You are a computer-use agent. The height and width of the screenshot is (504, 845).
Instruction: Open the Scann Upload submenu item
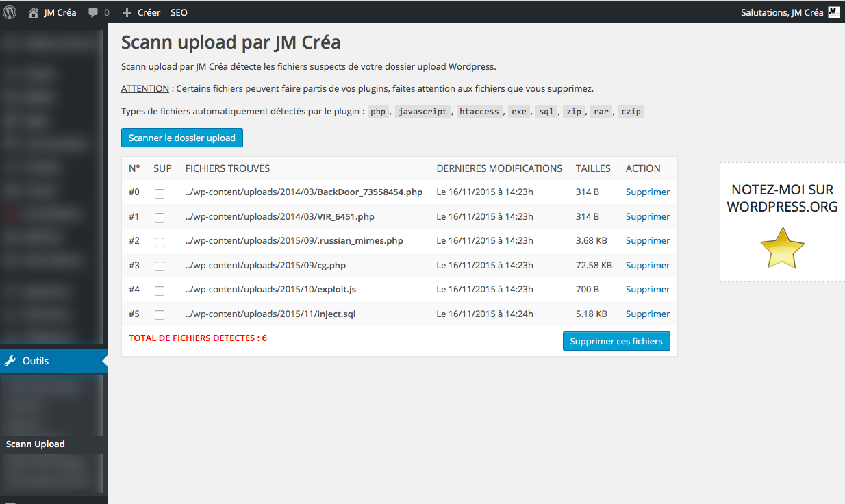pyautogui.click(x=36, y=444)
